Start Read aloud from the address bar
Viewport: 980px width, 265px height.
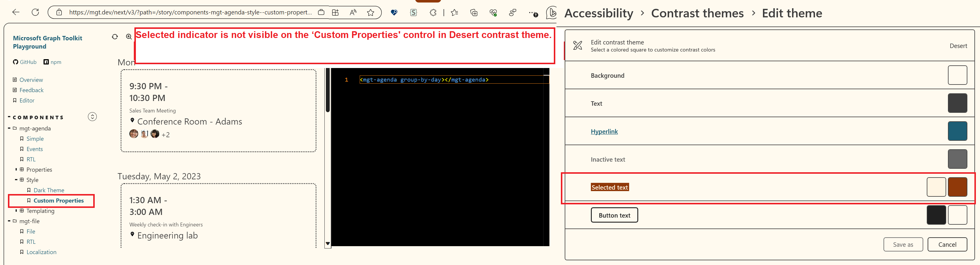[x=353, y=13]
